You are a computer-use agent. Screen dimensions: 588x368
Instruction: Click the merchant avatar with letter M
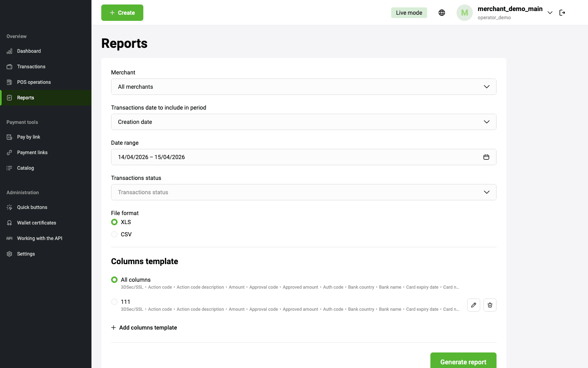point(464,13)
